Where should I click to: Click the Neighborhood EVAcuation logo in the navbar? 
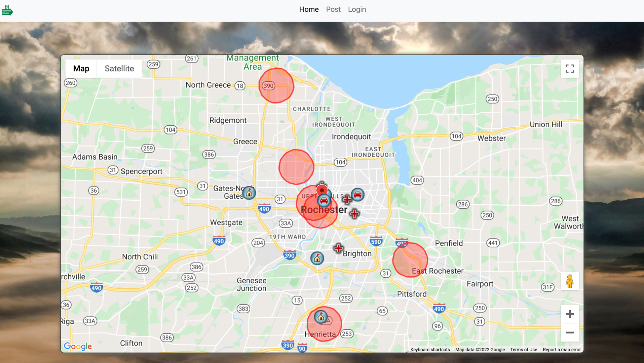point(7,10)
